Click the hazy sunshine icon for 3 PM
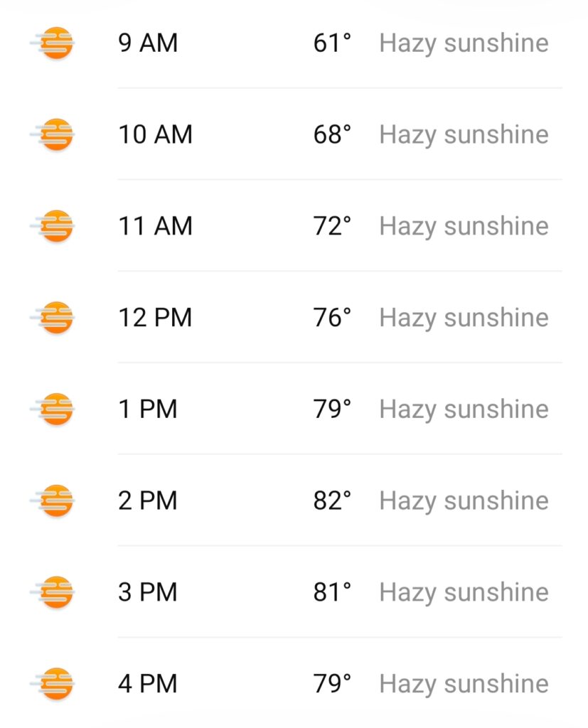588x728 pixels. (55, 591)
